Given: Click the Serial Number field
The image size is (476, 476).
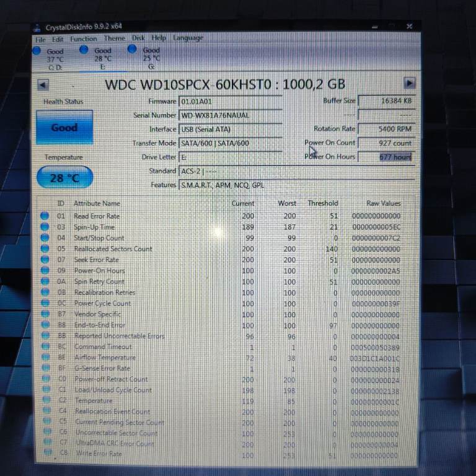Looking at the screenshot, I should [x=231, y=115].
